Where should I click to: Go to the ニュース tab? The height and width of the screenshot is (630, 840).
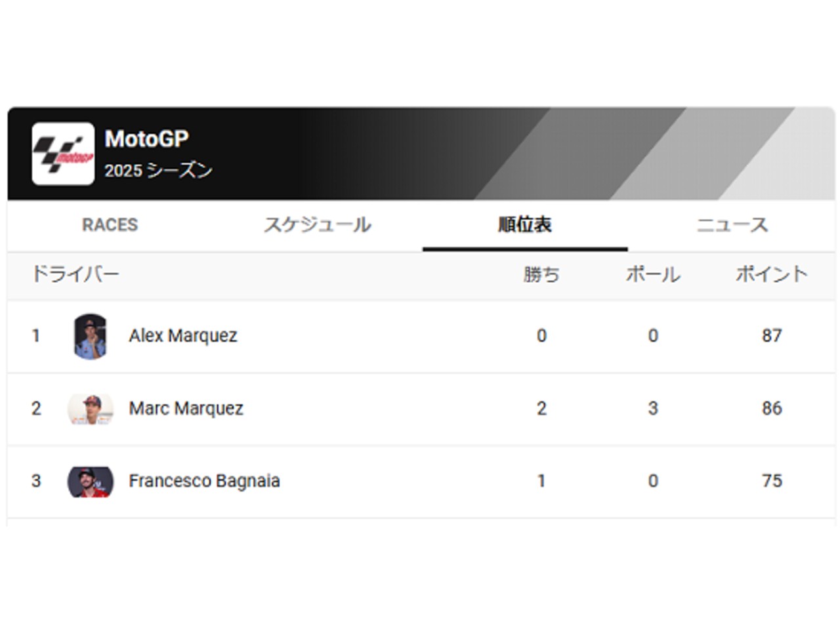tap(732, 225)
